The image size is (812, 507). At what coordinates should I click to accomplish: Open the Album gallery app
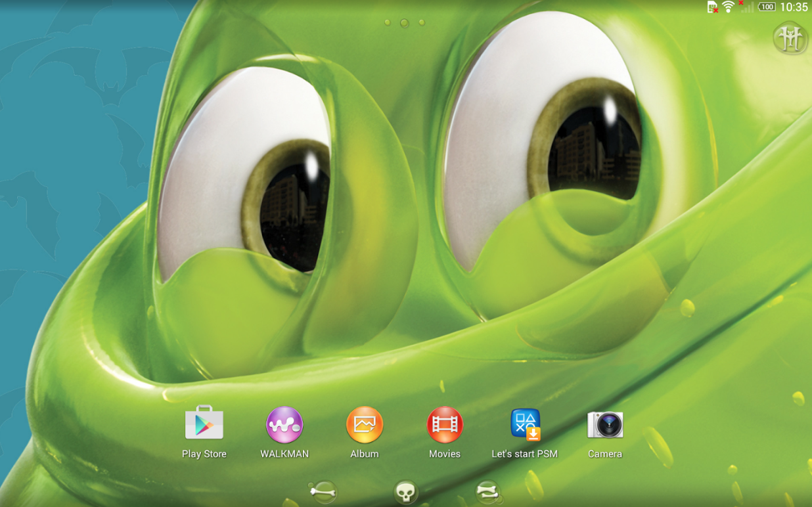365,431
